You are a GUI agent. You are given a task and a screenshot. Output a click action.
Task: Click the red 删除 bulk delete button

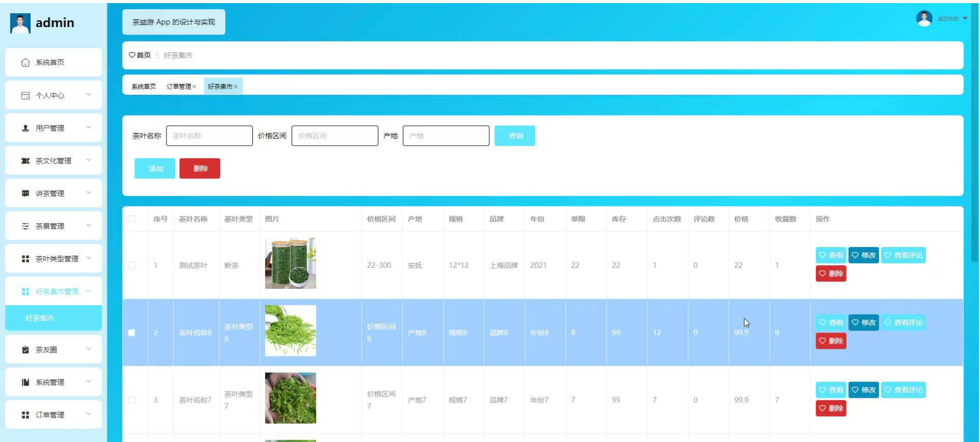[200, 169]
